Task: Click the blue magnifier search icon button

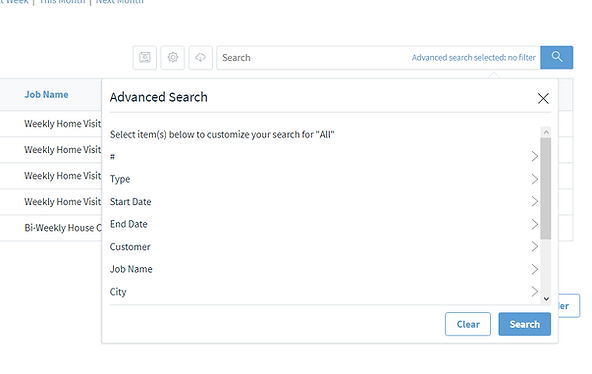Action: (557, 57)
